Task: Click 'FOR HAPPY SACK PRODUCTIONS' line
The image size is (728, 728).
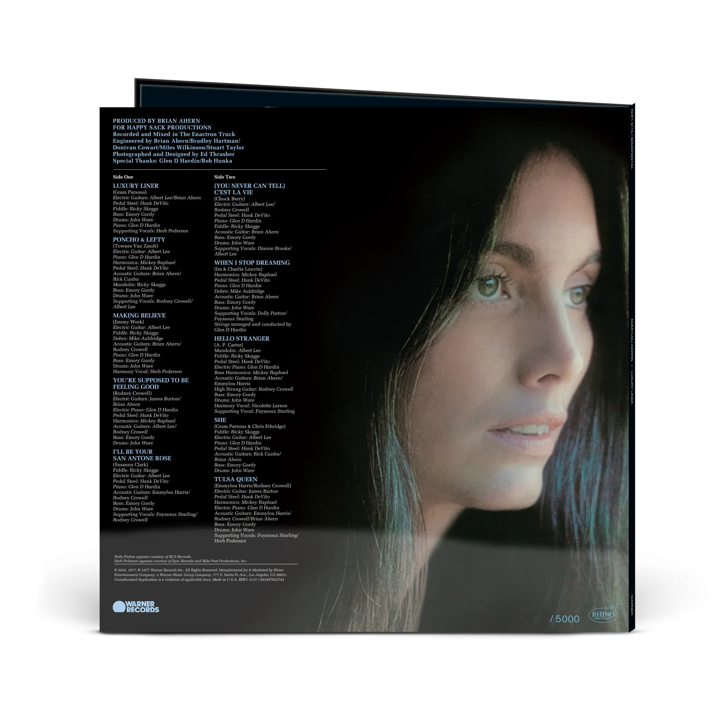Action: coord(162,127)
